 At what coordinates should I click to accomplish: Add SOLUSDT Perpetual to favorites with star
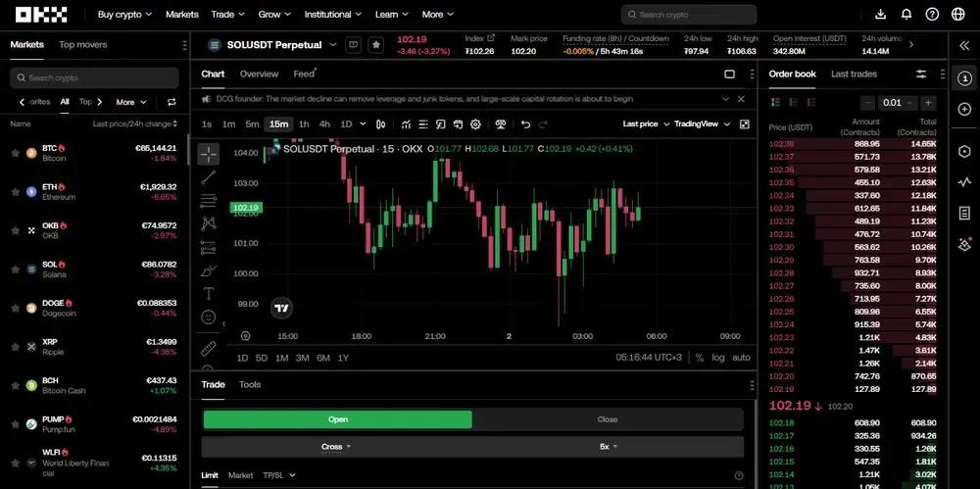pyautogui.click(x=375, y=45)
